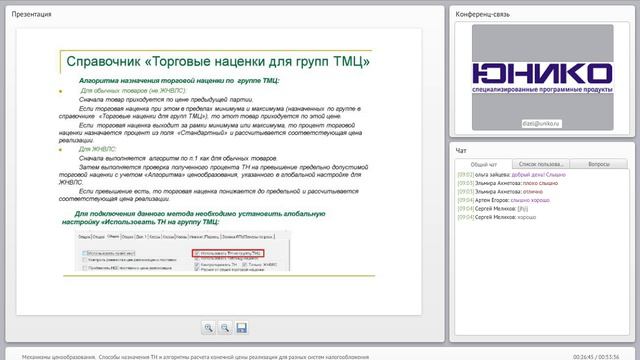Click the playback timer 00:26:45 / 00:53:56
Screen dimensions: 640x360
click(596, 357)
